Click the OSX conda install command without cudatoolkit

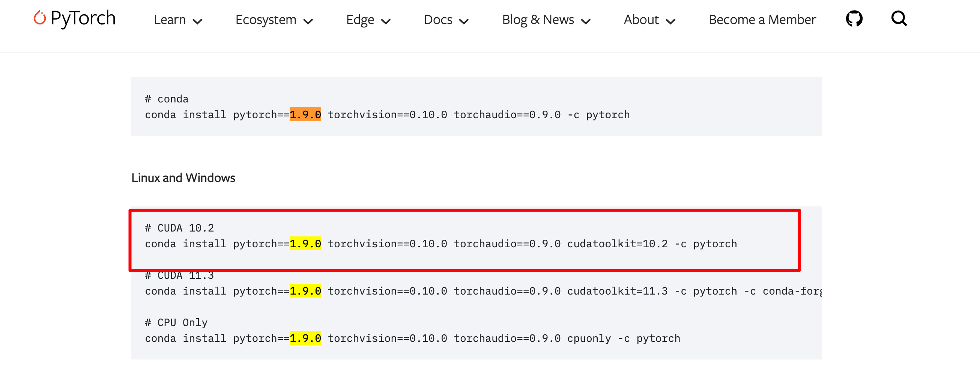tap(387, 114)
